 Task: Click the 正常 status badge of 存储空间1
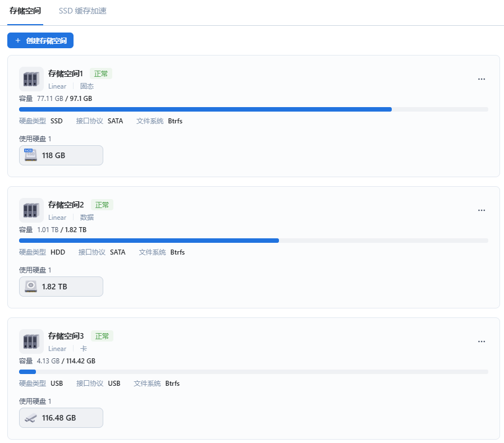(x=101, y=74)
